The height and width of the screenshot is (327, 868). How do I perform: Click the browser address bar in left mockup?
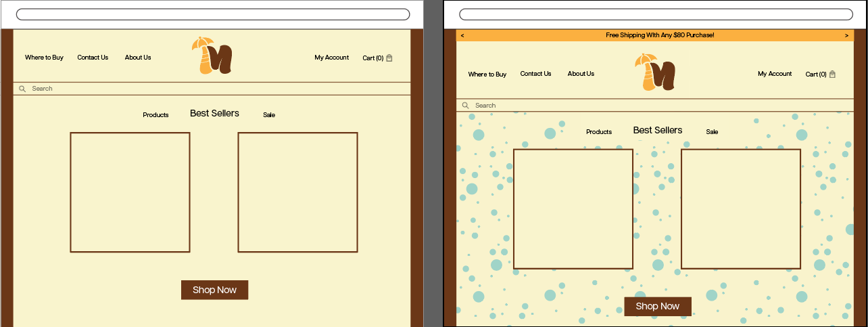point(213,14)
